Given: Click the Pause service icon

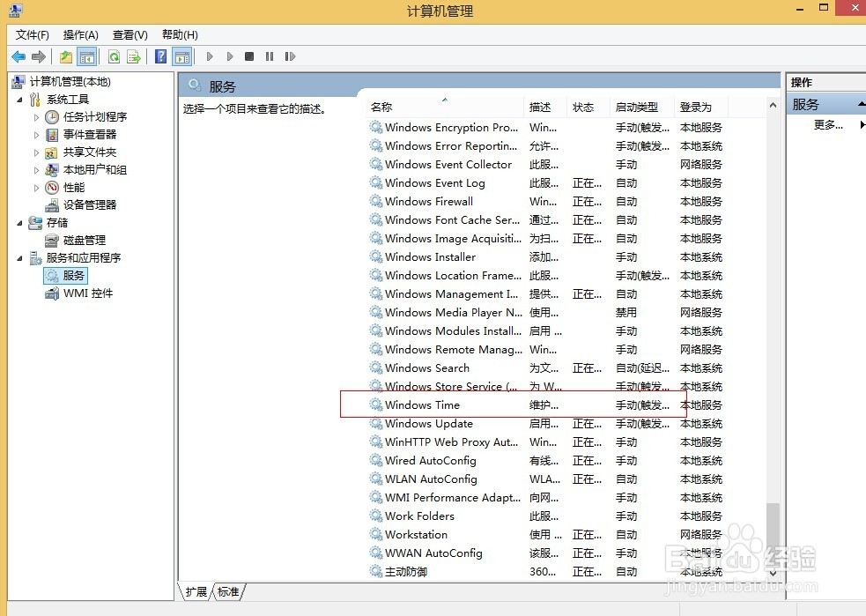Looking at the screenshot, I should coord(270,56).
